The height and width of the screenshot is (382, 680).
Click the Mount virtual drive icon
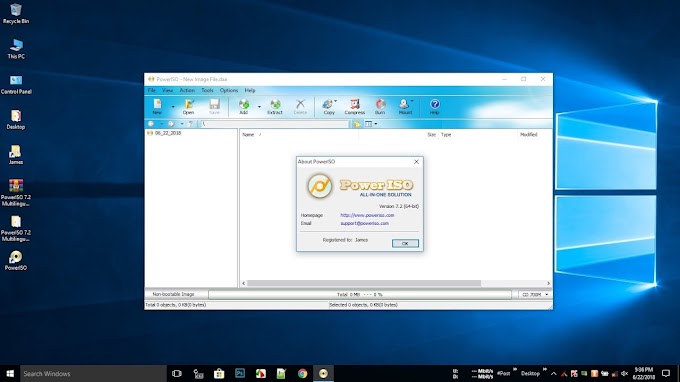405,106
